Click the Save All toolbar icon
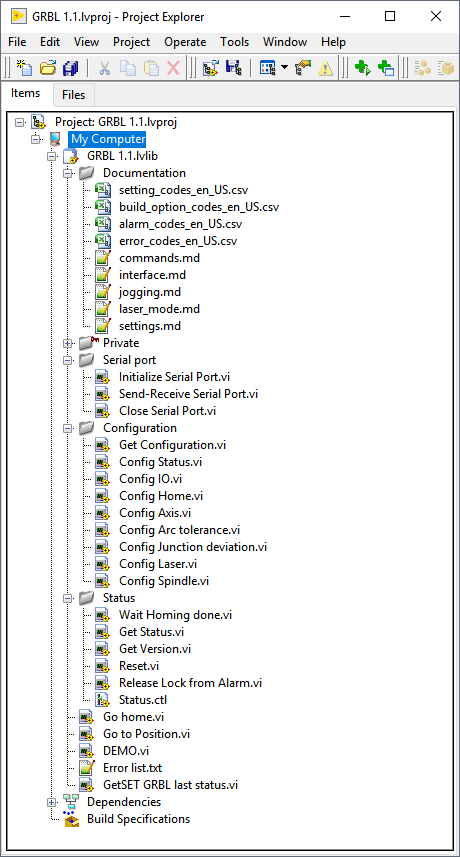460x857 pixels. 71,68
